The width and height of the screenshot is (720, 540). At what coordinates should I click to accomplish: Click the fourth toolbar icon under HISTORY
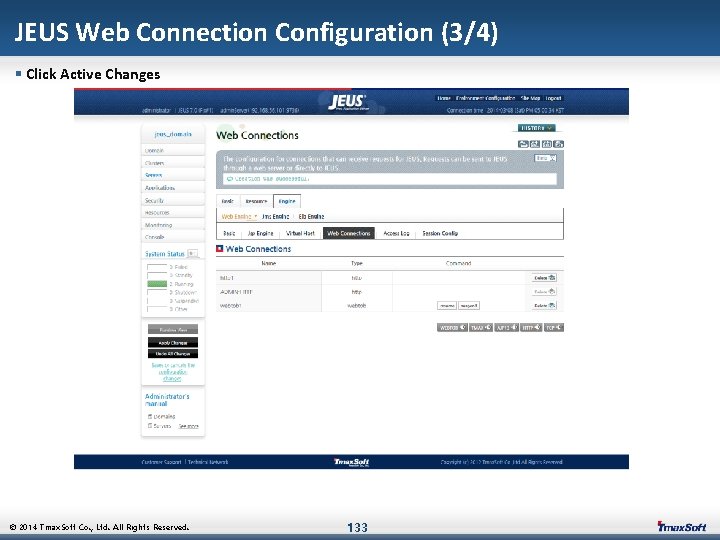point(558,144)
